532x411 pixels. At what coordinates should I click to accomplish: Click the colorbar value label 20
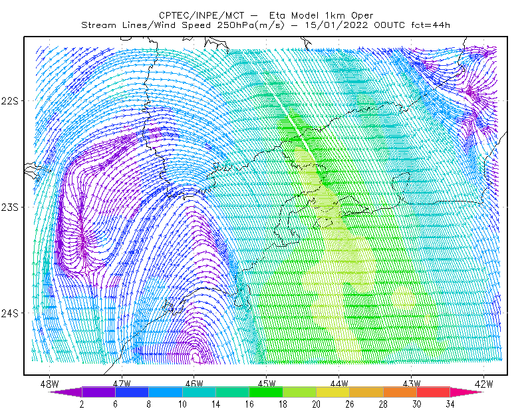point(317,404)
